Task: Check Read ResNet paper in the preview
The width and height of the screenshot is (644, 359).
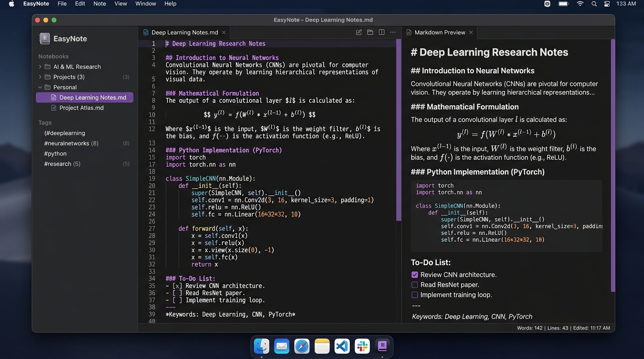Action: (x=415, y=285)
